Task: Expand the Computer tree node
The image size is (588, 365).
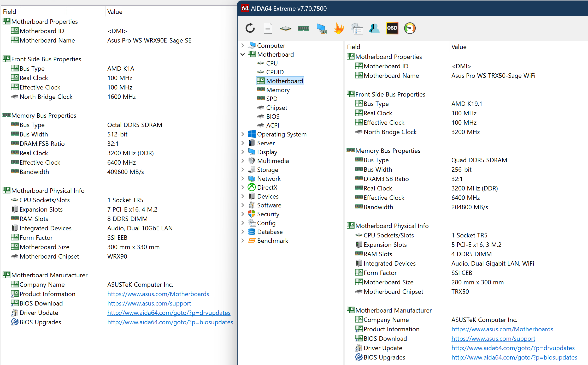Action: click(x=243, y=45)
